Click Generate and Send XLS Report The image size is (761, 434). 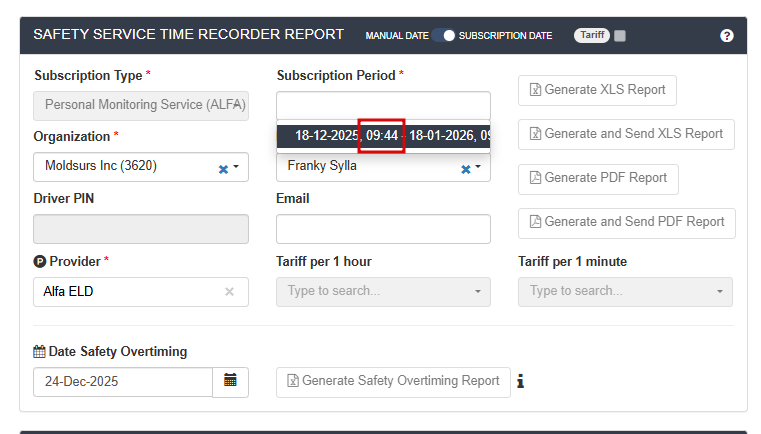point(626,134)
